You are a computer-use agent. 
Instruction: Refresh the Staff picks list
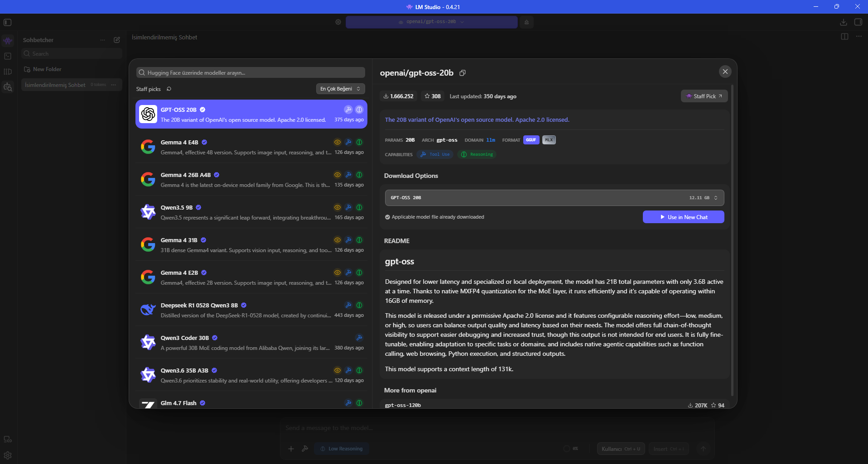(x=169, y=89)
